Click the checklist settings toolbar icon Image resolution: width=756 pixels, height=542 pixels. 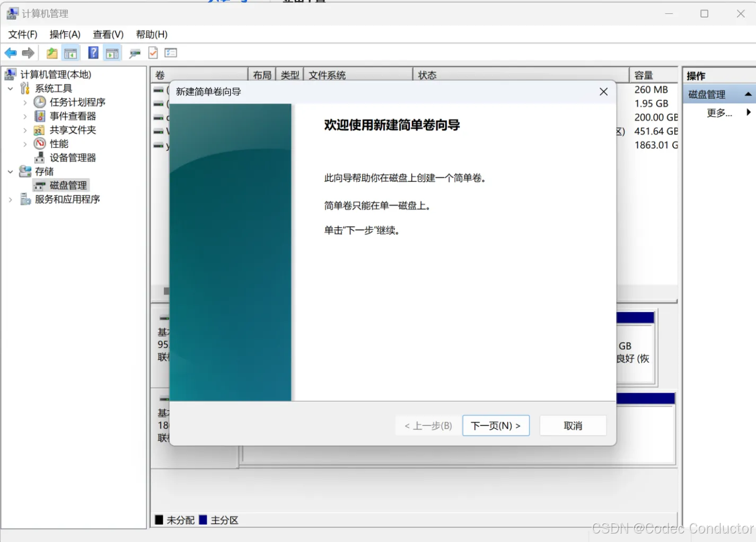pyautogui.click(x=171, y=53)
